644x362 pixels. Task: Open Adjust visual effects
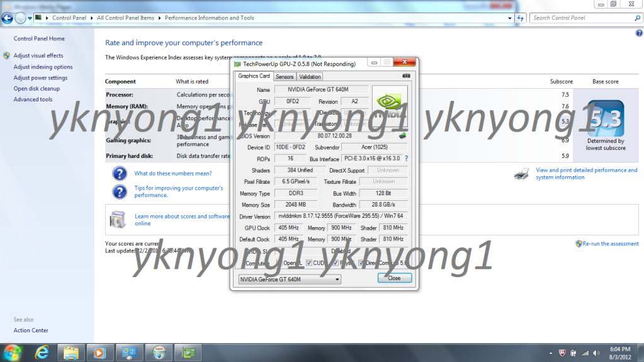click(x=38, y=55)
